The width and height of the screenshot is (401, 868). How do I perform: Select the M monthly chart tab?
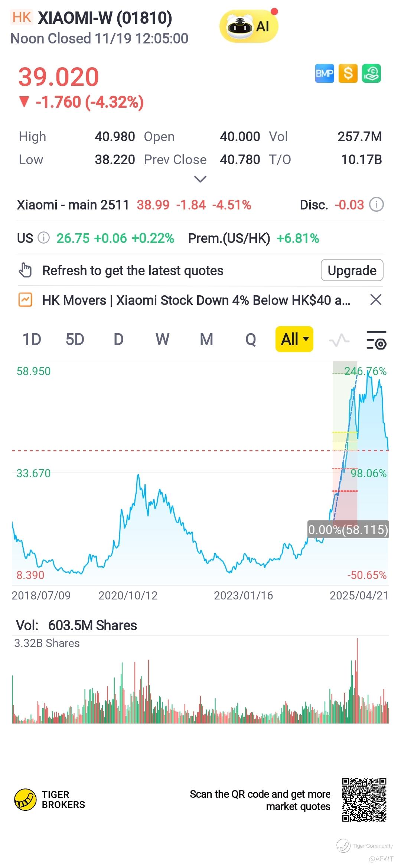point(206,339)
